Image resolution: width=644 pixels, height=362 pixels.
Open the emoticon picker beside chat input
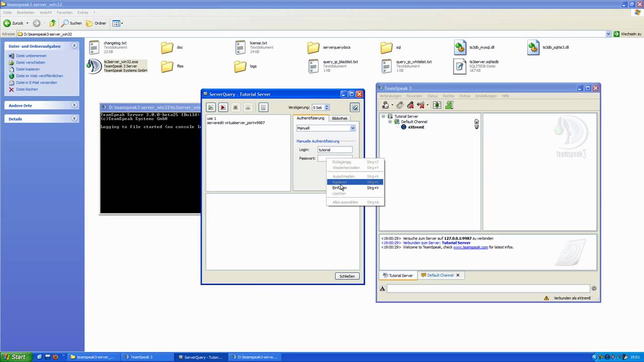594,289
